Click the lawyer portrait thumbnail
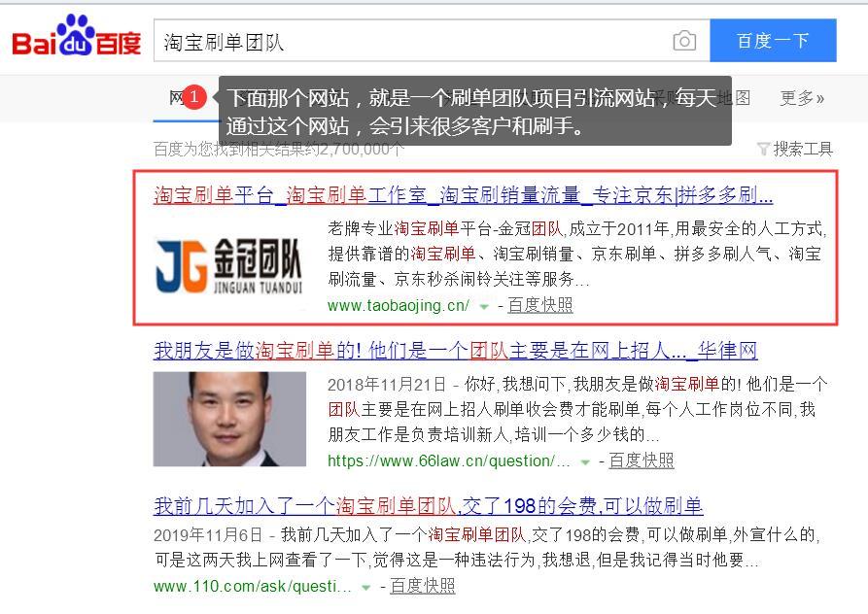Viewport: 868px width, 614px height. coord(229,419)
